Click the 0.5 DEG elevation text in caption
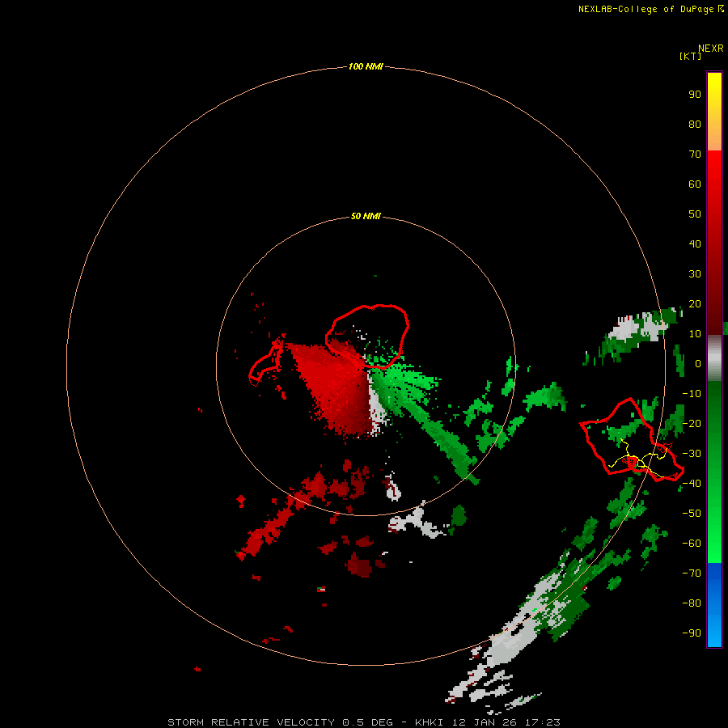Image resolution: width=728 pixels, height=728 pixels. pos(368,722)
